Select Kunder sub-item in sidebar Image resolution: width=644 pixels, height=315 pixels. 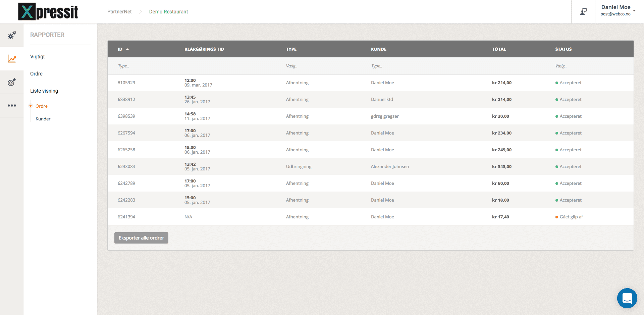[x=43, y=119]
